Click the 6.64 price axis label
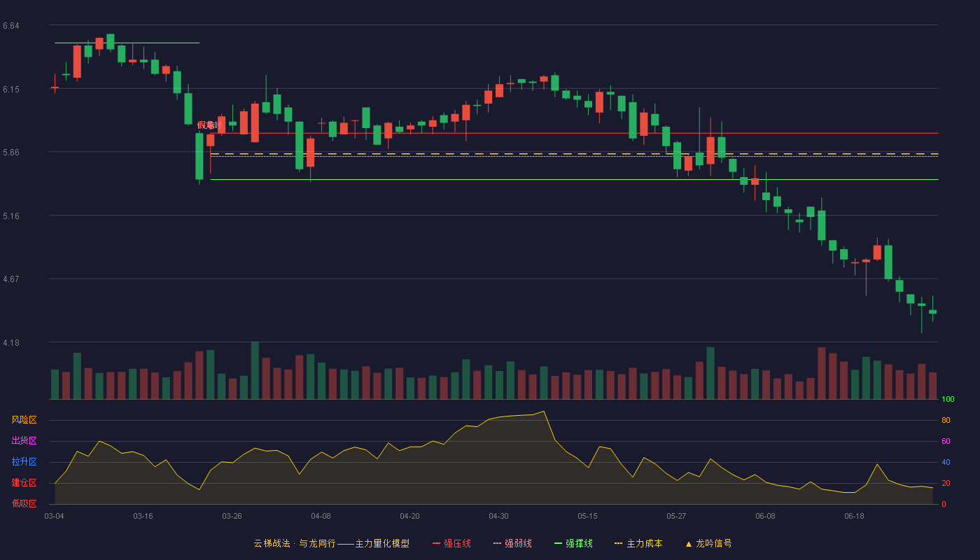 coord(10,26)
